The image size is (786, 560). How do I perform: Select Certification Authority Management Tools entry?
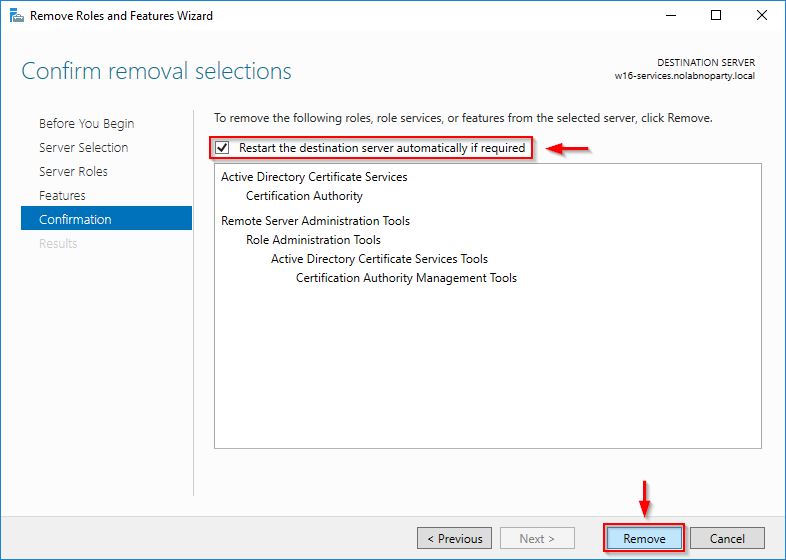point(406,278)
